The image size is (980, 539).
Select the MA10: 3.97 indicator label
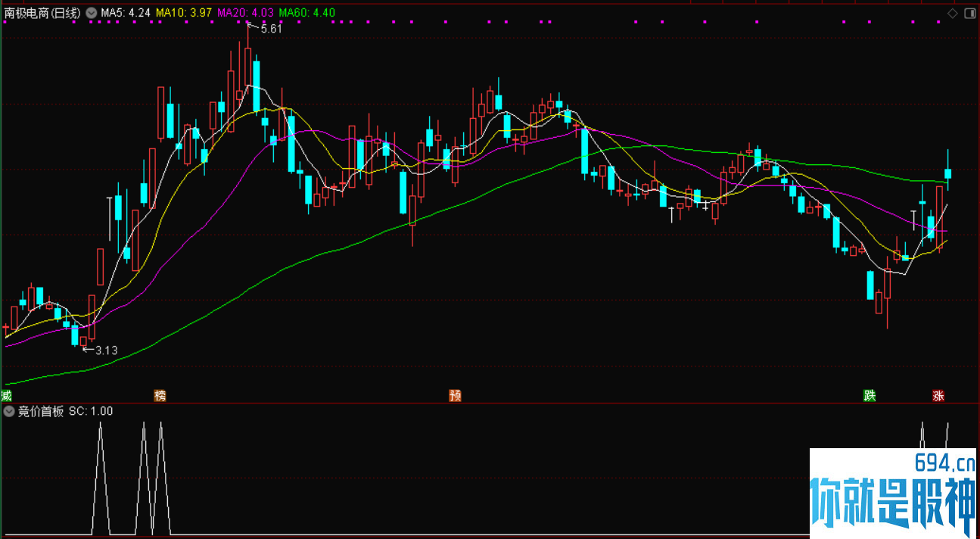click(x=184, y=13)
